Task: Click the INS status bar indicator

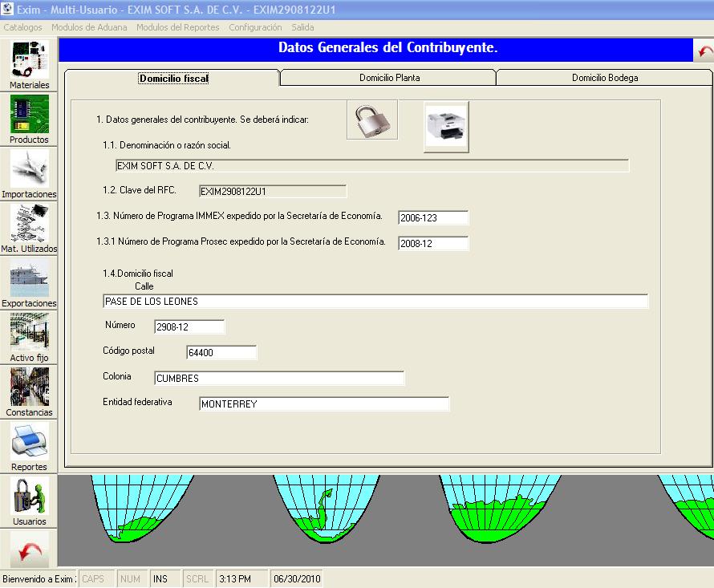Action: click(x=165, y=579)
